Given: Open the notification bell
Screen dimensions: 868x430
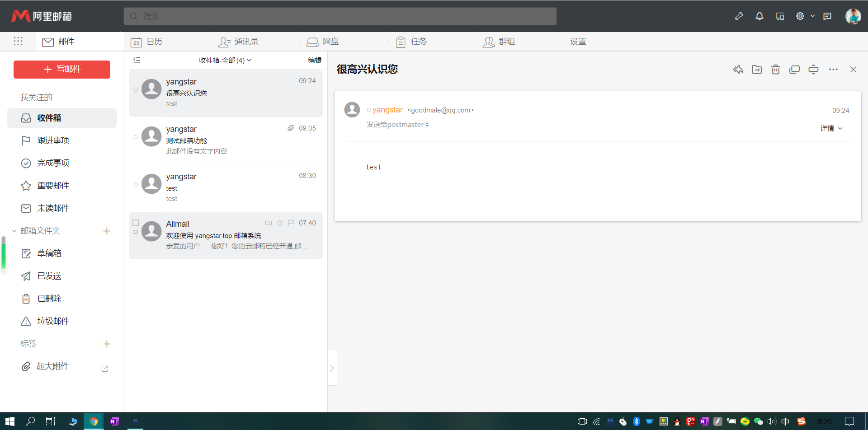Looking at the screenshot, I should 759,16.
